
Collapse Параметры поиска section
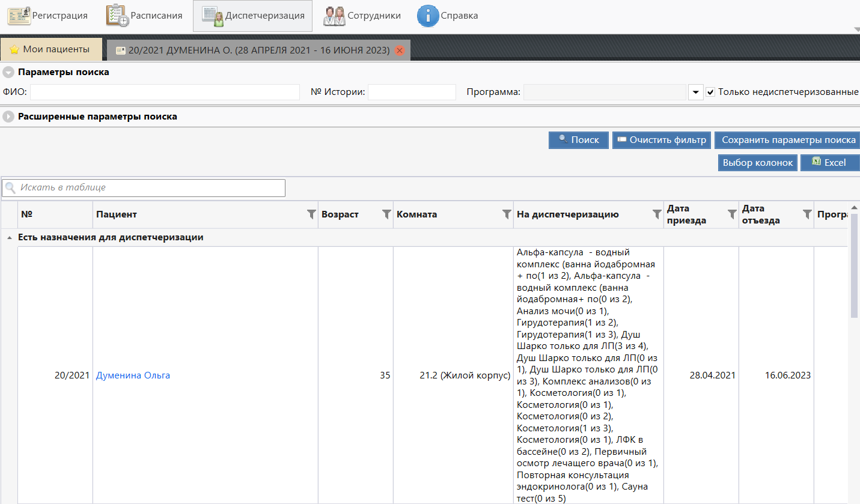click(x=8, y=72)
